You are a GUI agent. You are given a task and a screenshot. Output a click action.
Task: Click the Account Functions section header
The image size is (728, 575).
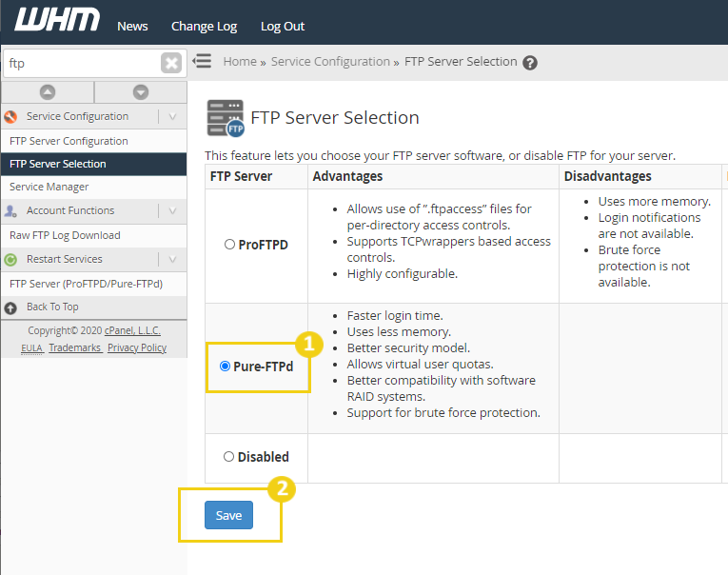click(94, 210)
